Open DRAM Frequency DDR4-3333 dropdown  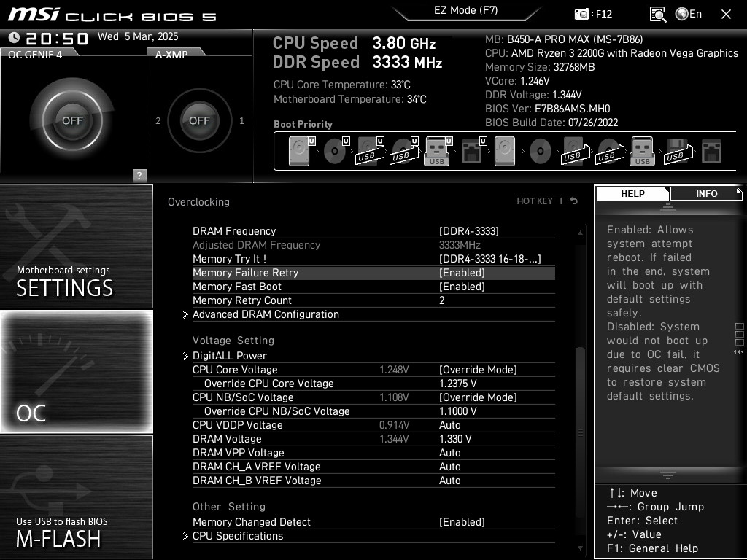469,231
